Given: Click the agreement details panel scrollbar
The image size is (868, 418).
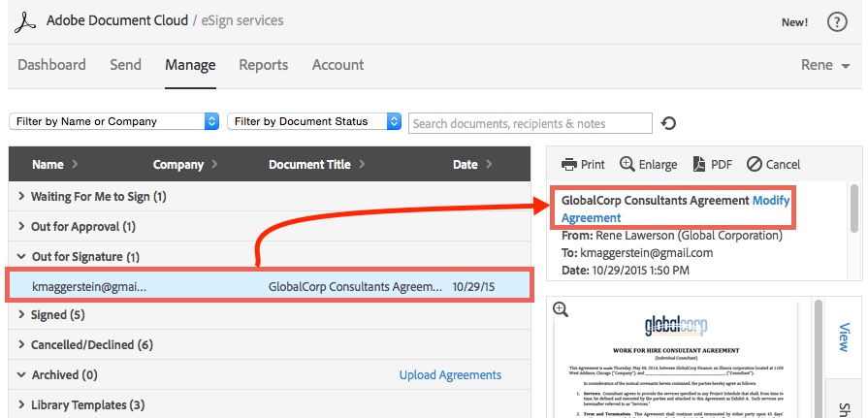Looking at the screenshot, I should pos(854,208).
